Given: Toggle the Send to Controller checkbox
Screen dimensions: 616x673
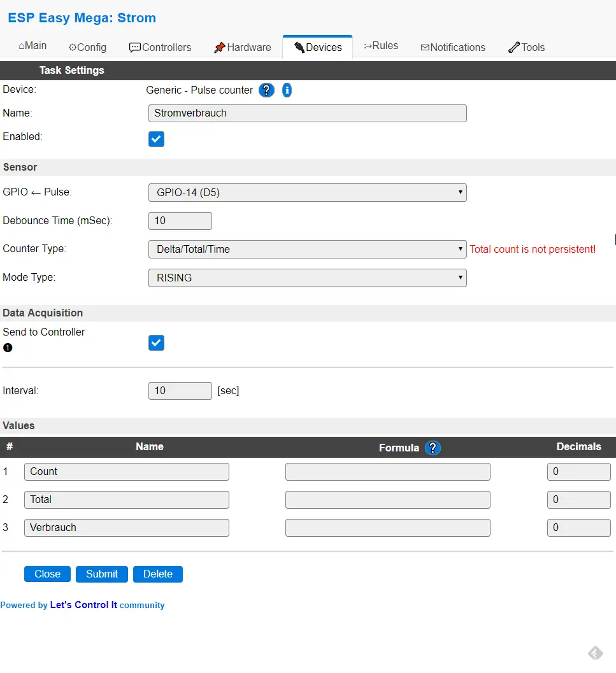Looking at the screenshot, I should (156, 343).
